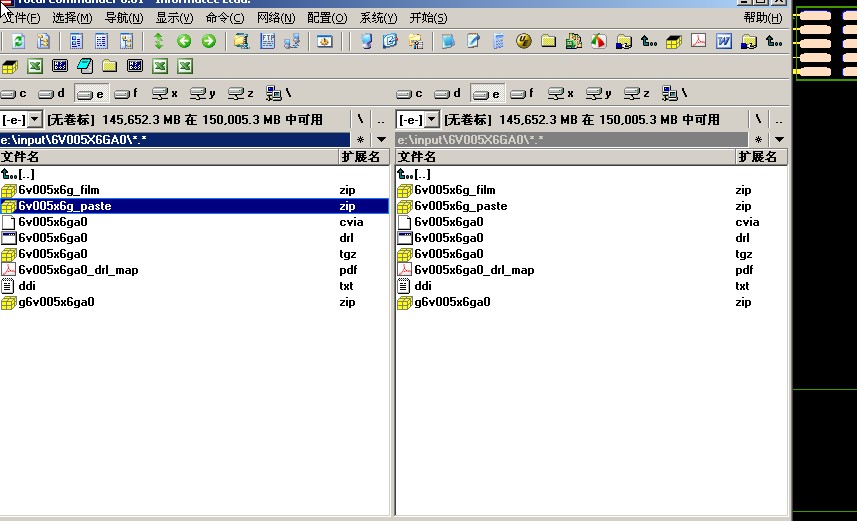The image size is (857, 521).
Task: Sort right panel by 扩展名 column header
Action: [761, 157]
